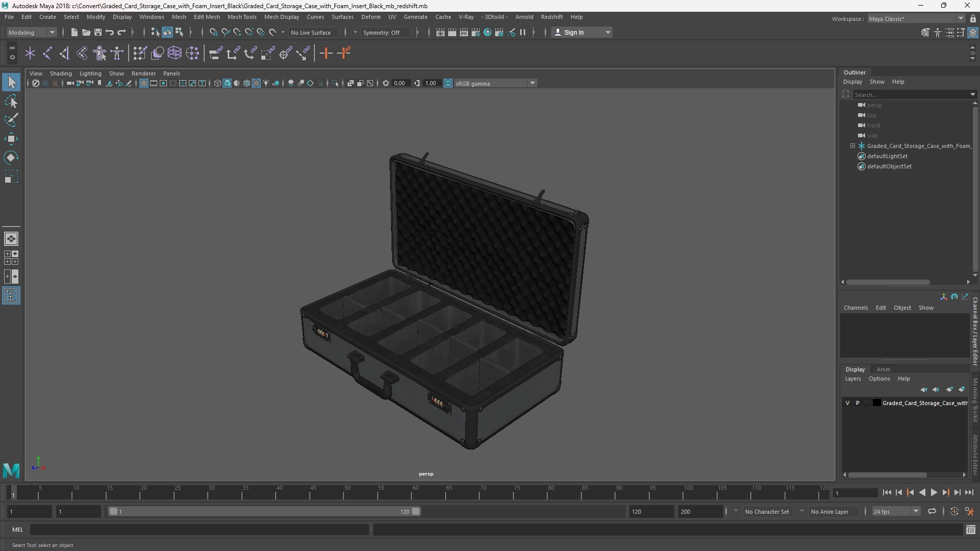The width and height of the screenshot is (980, 551).
Task: Enable snap to grids magnet icon
Action: 213,33
